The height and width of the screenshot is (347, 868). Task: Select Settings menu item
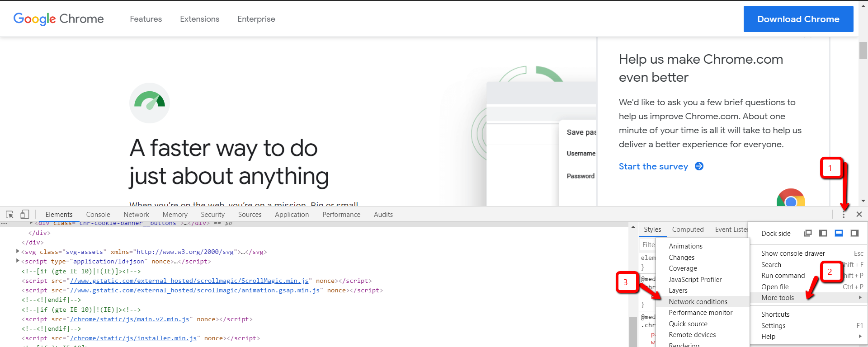[808, 326]
